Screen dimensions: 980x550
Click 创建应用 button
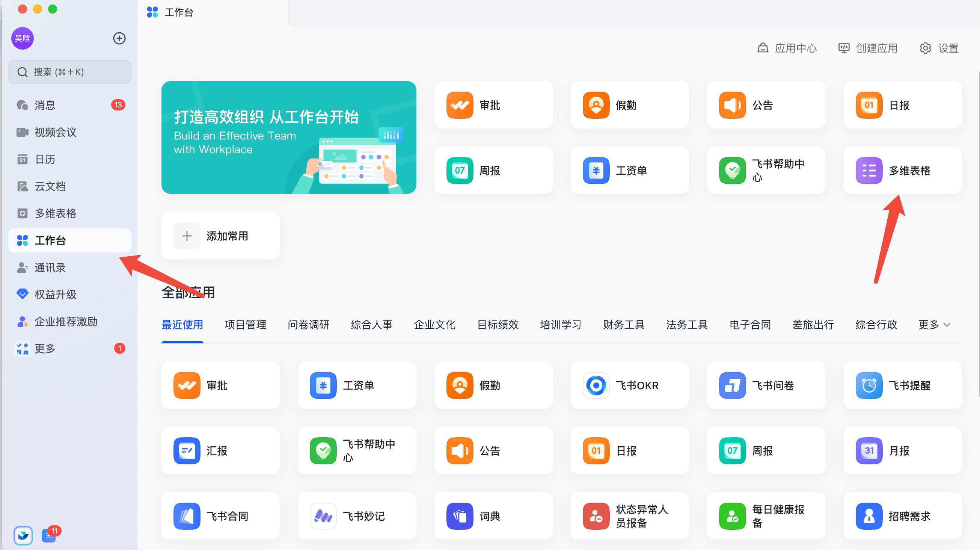coord(868,48)
